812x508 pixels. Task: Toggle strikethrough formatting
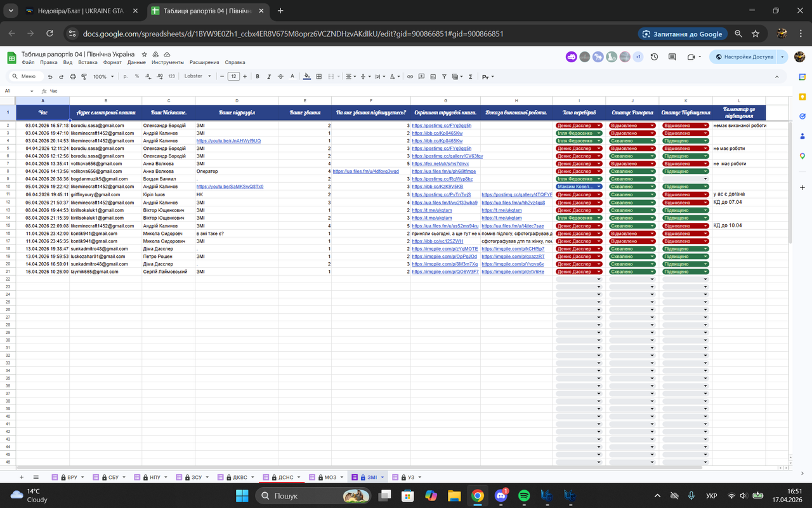point(280,76)
